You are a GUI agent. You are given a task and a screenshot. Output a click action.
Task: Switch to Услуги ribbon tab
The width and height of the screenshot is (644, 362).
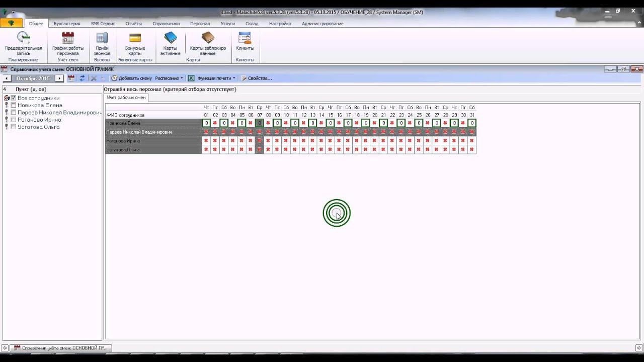(x=227, y=24)
